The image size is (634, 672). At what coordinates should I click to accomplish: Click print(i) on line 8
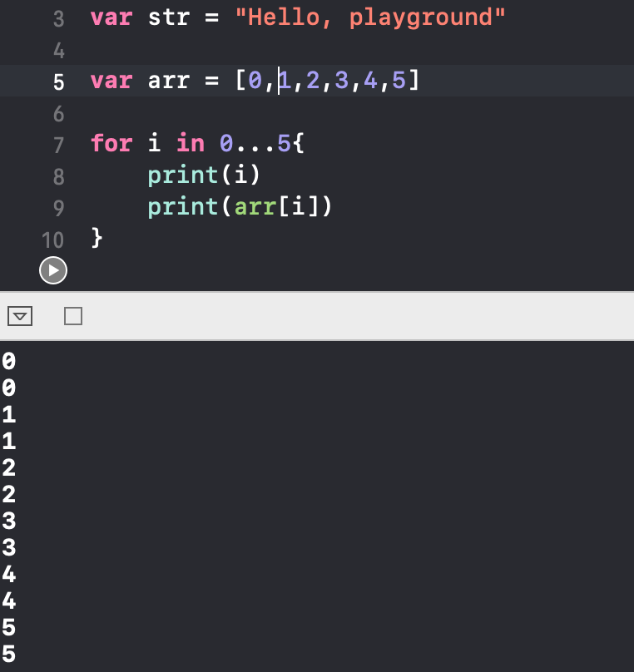pyautogui.click(x=204, y=175)
